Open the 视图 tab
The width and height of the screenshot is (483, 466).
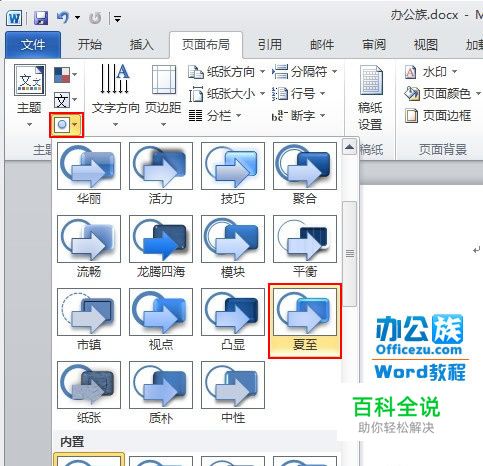pos(426,45)
